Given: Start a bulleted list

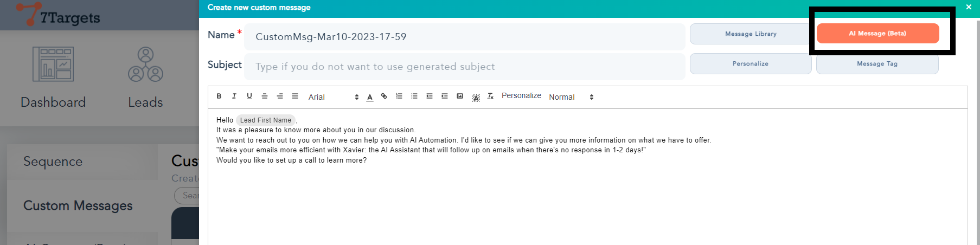Looking at the screenshot, I should (x=414, y=96).
